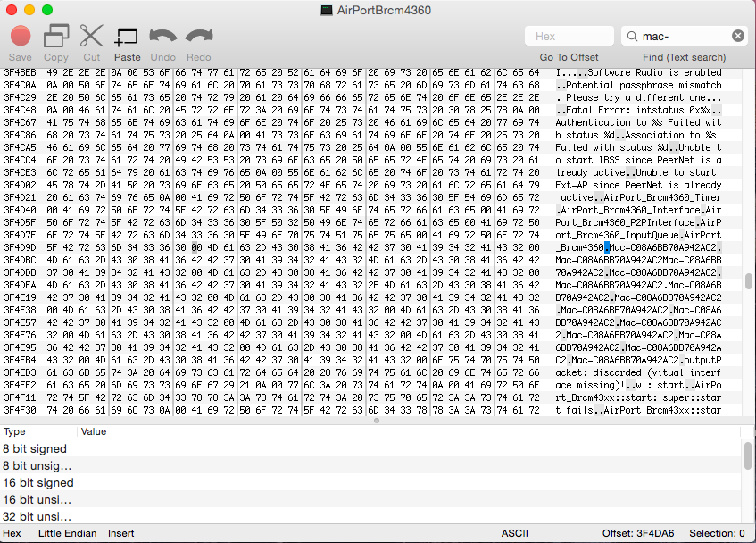Viewport: 756px width, 543px height.
Task: Click the red close window button
Action: [12, 10]
